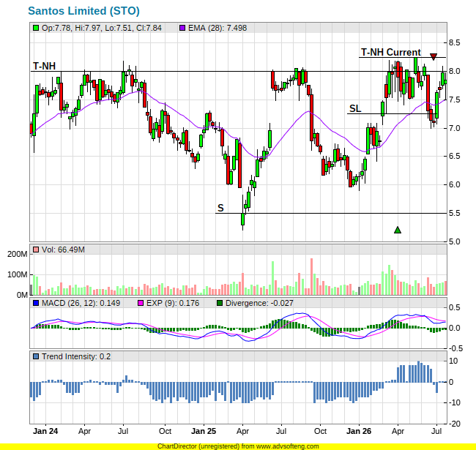476x450 pixels.
Task: Click the EXP (9): 0.176 text
Action: [x=173, y=303]
